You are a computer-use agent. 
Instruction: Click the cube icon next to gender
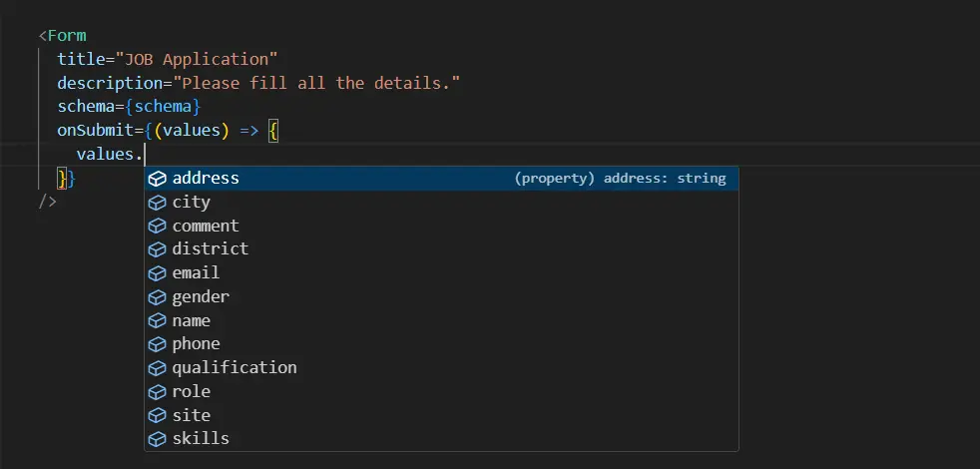point(157,297)
